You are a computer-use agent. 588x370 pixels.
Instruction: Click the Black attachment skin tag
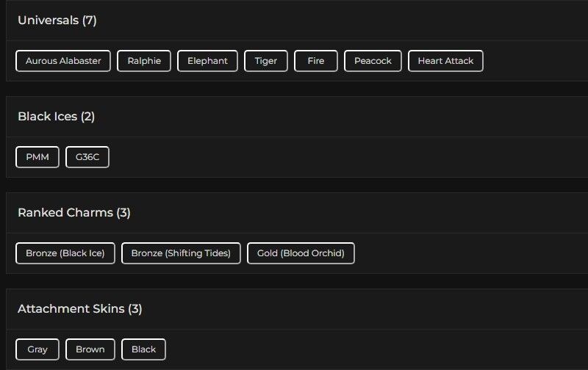tap(143, 349)
